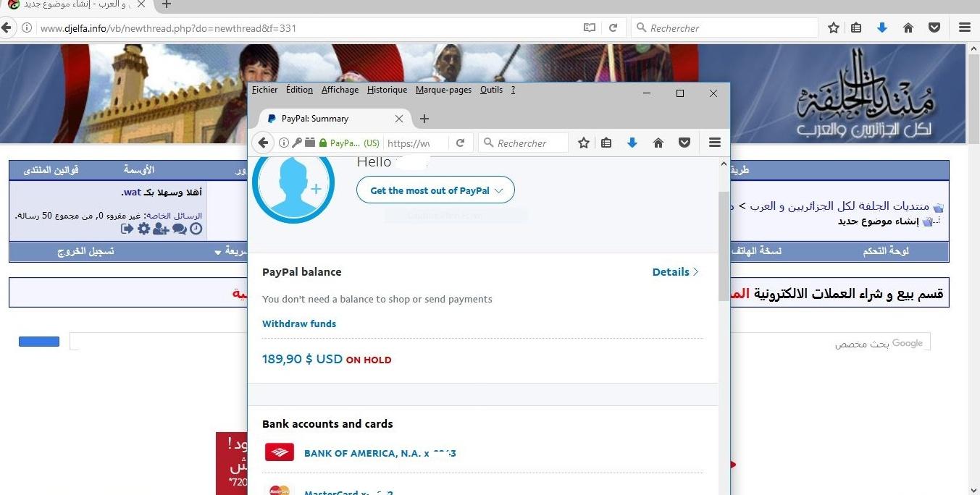Screen dimensions: 980x495
Task: Bookmark the PayPal page with star
Action: click(584, 143)
